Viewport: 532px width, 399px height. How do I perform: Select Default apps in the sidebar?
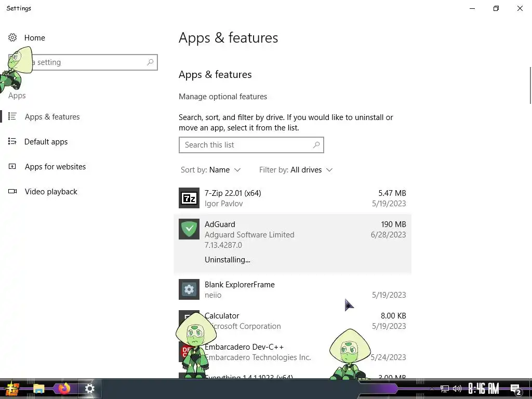coord(46,141)
